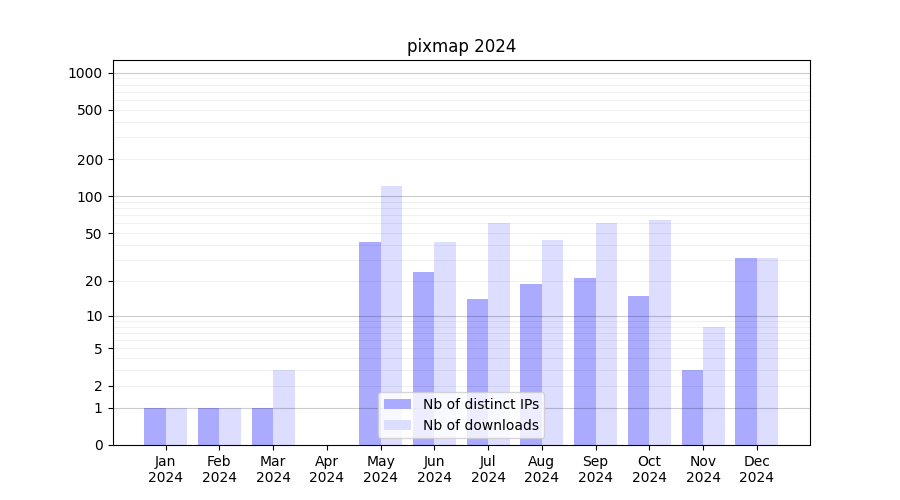The height and width of the screenshot is (500, 900).
Task: Select the "Nb of downloads" legend label
Action: point(480,425)
